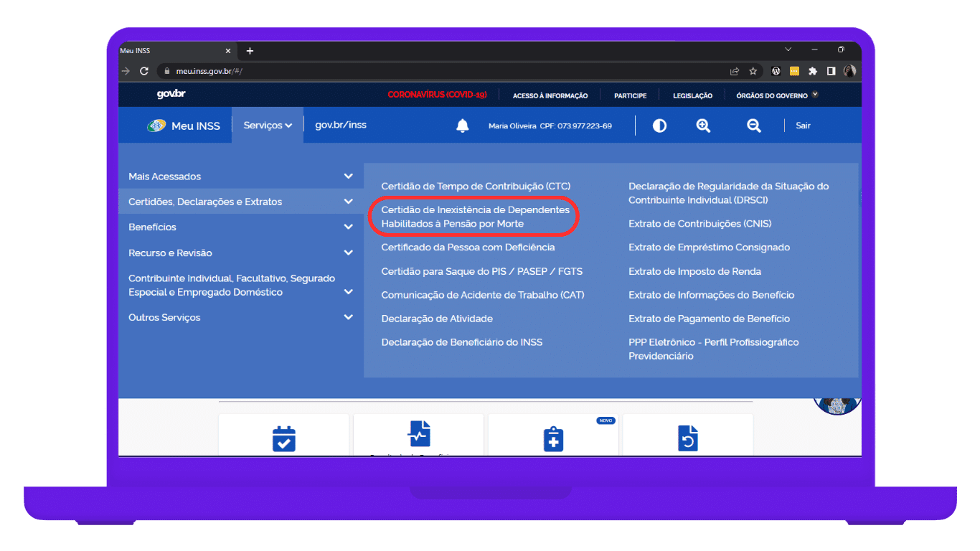Bookmark this page with star icon
980x551 pixels.
[x=753, y=71]
